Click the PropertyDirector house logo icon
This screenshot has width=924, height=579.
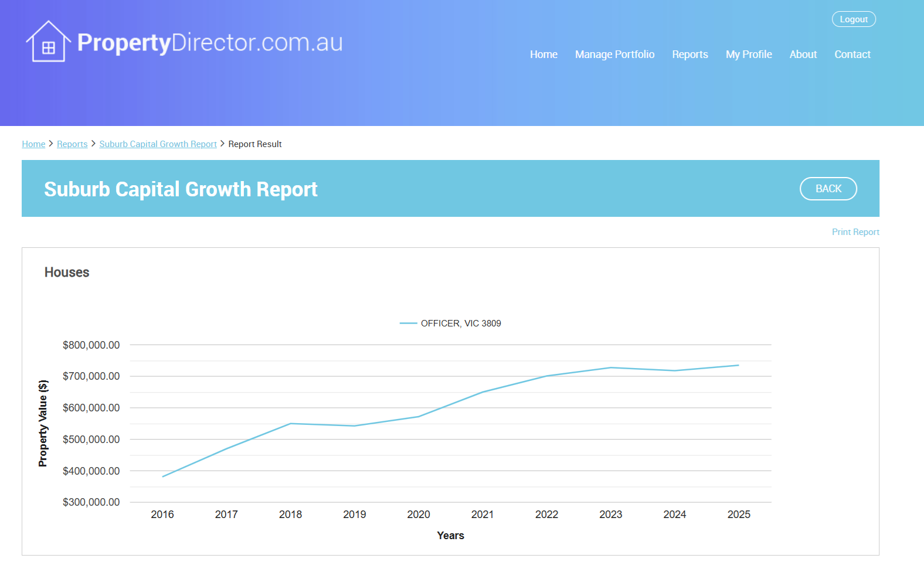click(x=48, y=42)
